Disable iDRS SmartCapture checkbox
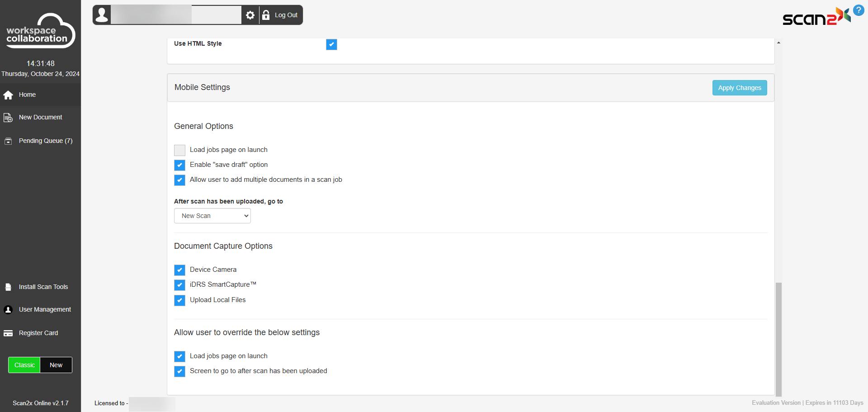Viewport: 868px width, 412px height. (179, 285)
